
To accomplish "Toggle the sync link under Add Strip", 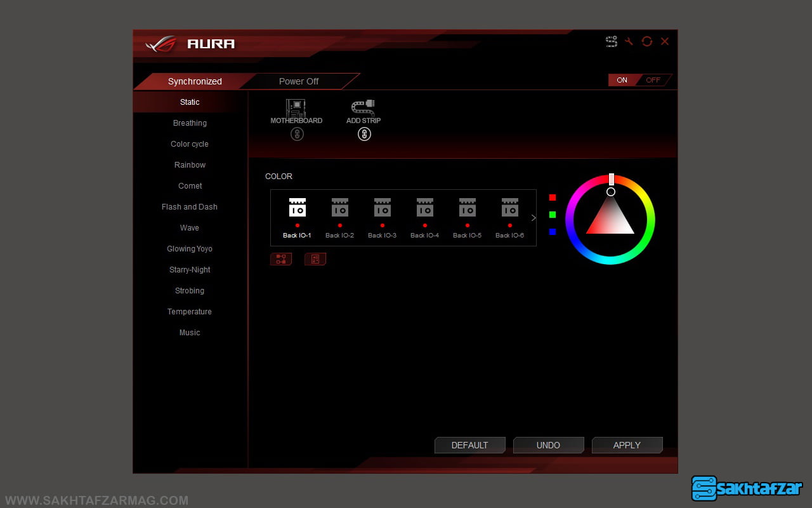I will 364,134.
